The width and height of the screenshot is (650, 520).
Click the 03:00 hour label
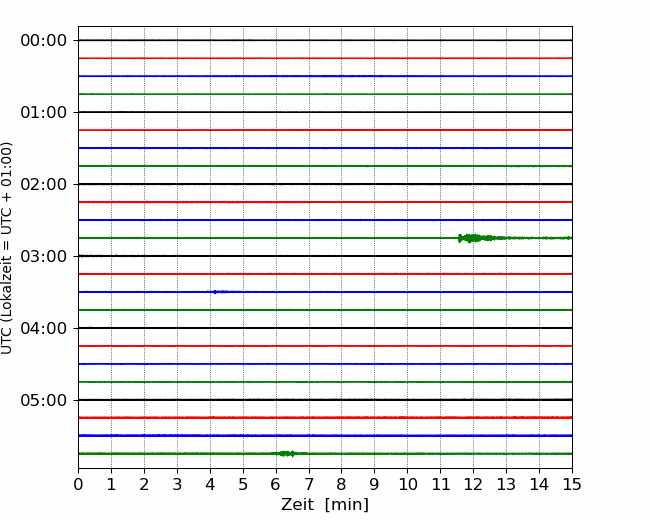coord(43,256)
